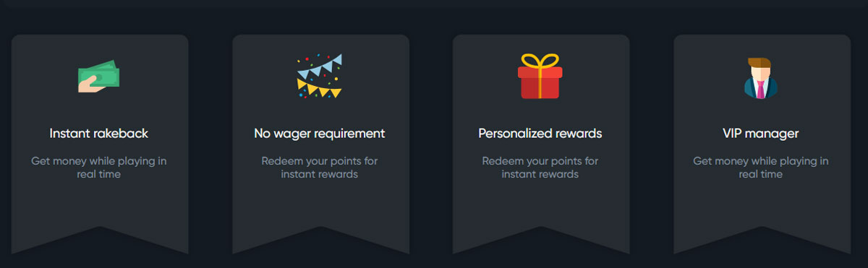Image resolution: width=868 pixels, height=268 pixels.
Task: Open the Personalized rewards heading
Action: 540,134
